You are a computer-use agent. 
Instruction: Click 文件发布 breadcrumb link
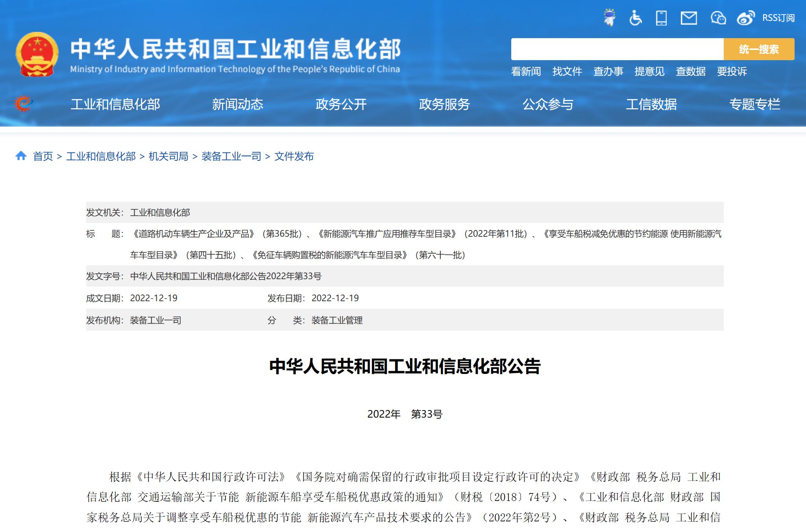[x=294, y=156]
